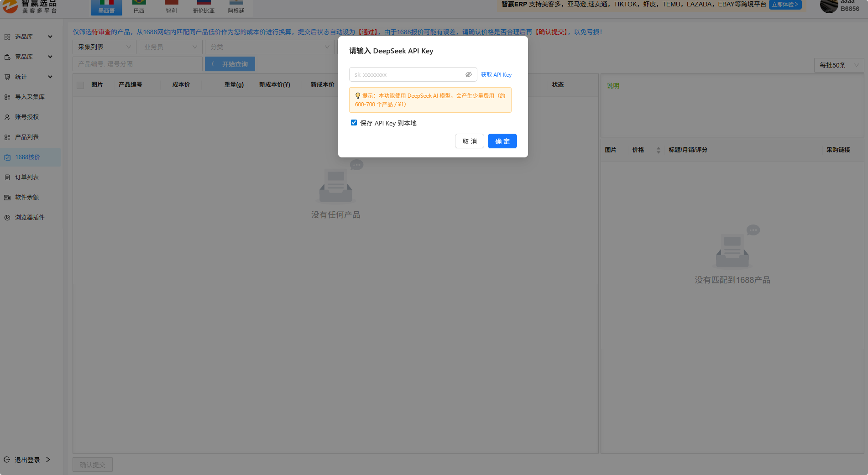Click the 开始查询 button

[x=230, y=64]
